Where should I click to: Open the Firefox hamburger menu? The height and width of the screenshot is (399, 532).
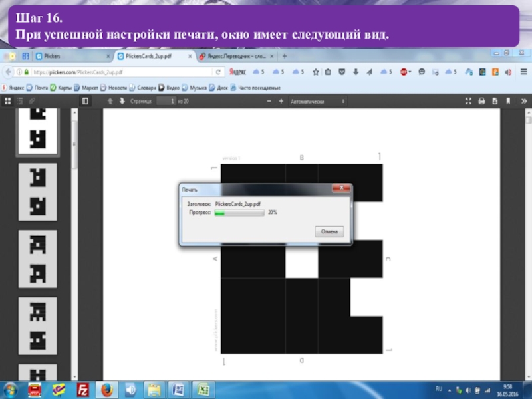point(523,72)
